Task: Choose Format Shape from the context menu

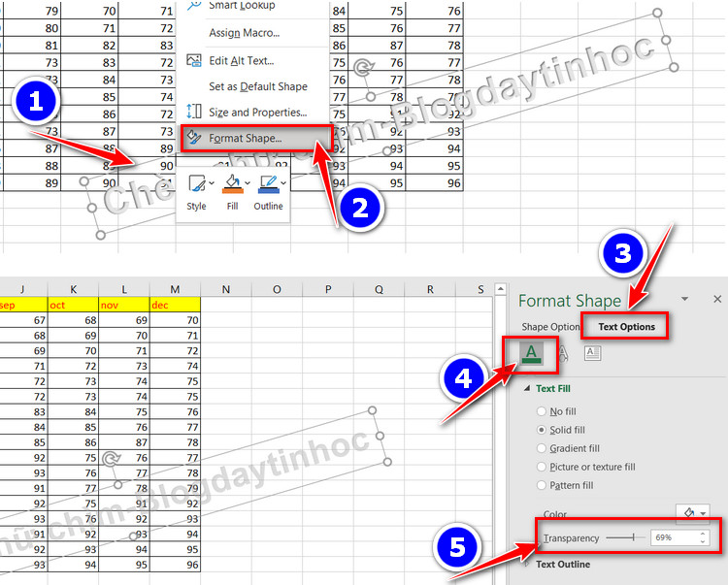Action: point(246,139)
